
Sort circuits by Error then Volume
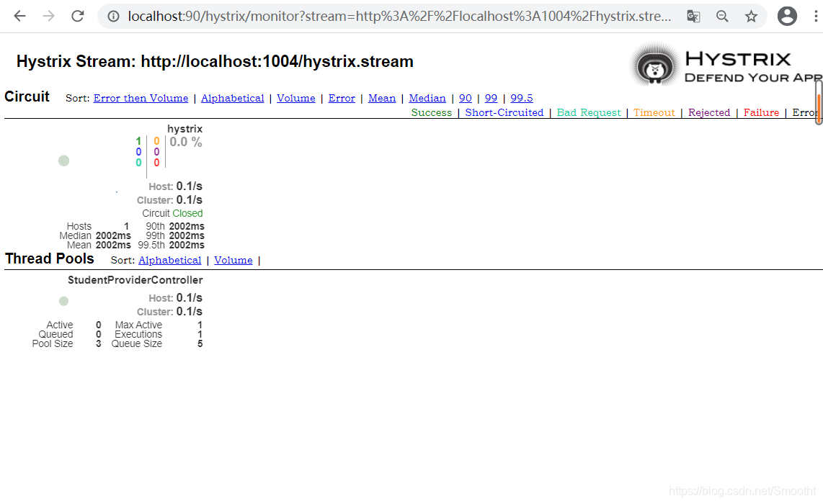click(141, 98)
